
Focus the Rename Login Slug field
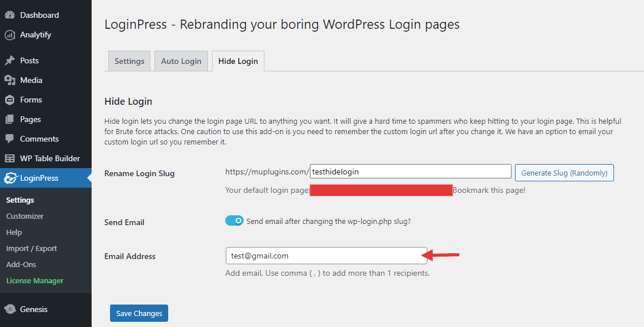(x=410, y=172)
